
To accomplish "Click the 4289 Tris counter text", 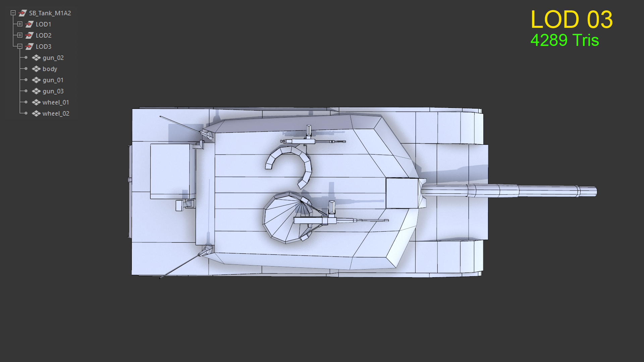I will coord(565,40).
